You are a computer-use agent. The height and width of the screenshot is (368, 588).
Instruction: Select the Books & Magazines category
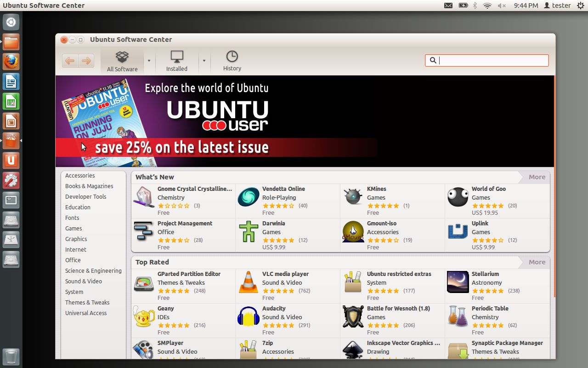tap(89, 186)
